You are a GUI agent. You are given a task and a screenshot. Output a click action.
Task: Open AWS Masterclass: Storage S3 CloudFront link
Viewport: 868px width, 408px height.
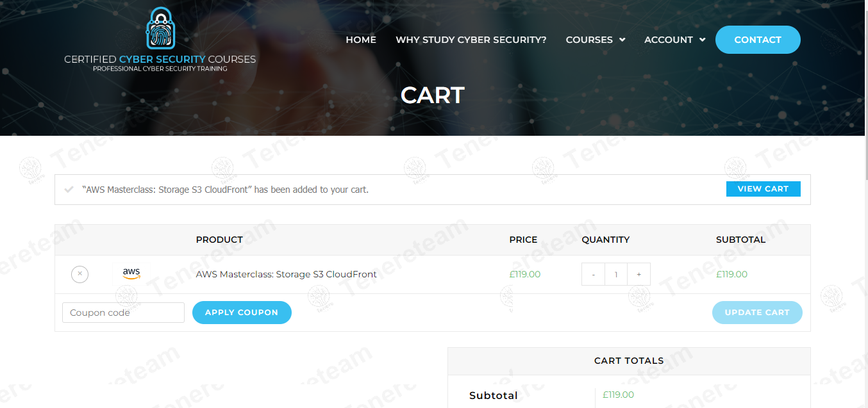[x=286, y=274]
